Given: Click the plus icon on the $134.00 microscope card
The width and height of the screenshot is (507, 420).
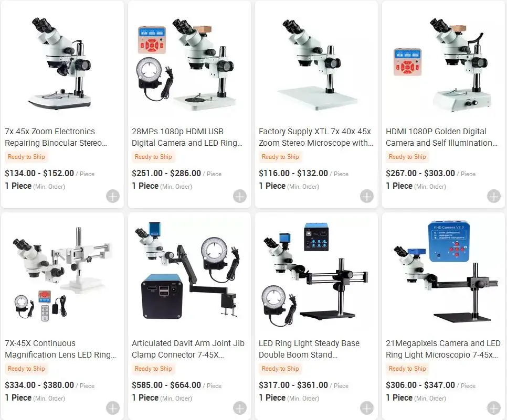Looking at the screenshot, I should (113, 196).
